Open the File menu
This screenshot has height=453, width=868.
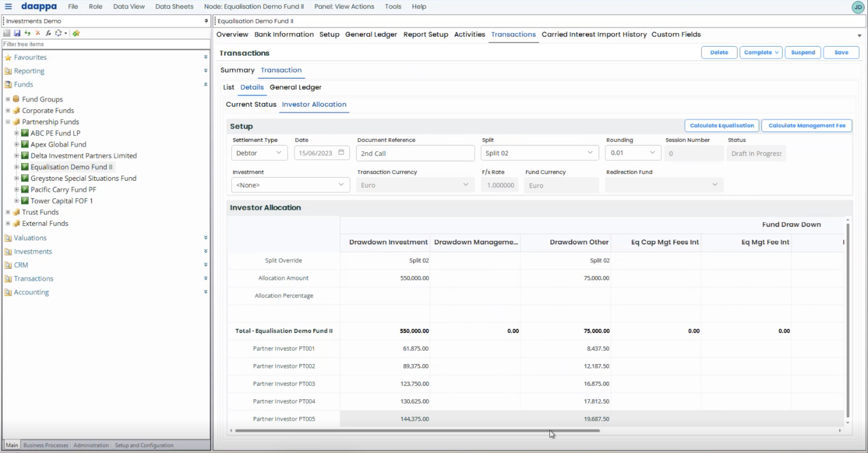[x=73, y=7]
